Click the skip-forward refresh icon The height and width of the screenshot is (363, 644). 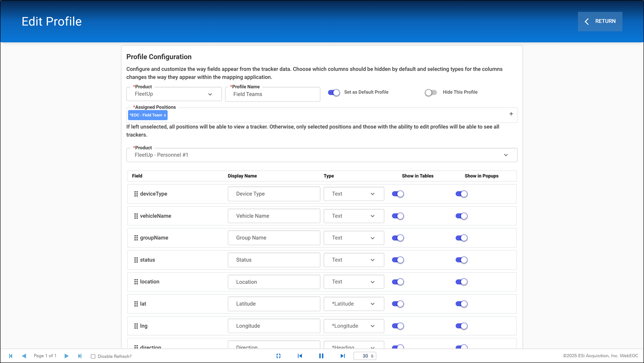coord(343,356)
